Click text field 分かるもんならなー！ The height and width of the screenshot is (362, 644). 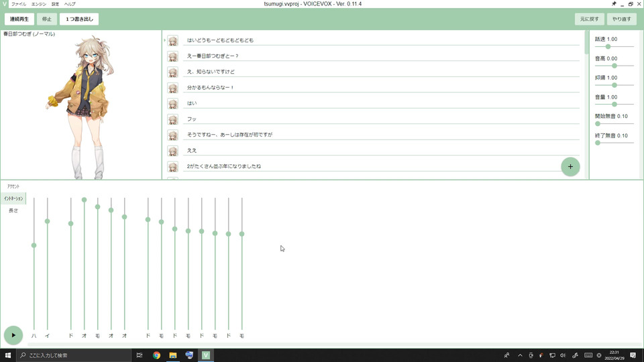(x=381, y=87)
